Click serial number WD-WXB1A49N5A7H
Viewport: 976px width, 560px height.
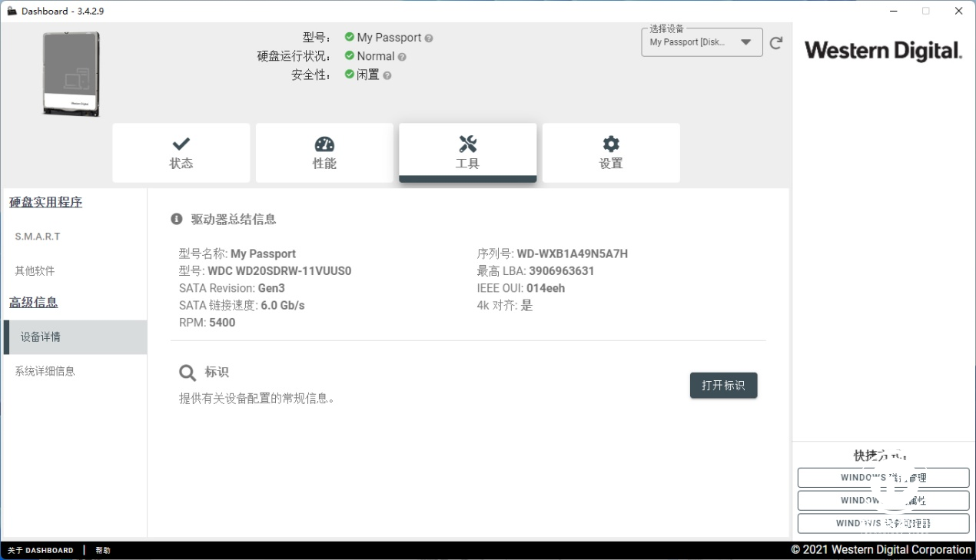[x=573, y=253]
